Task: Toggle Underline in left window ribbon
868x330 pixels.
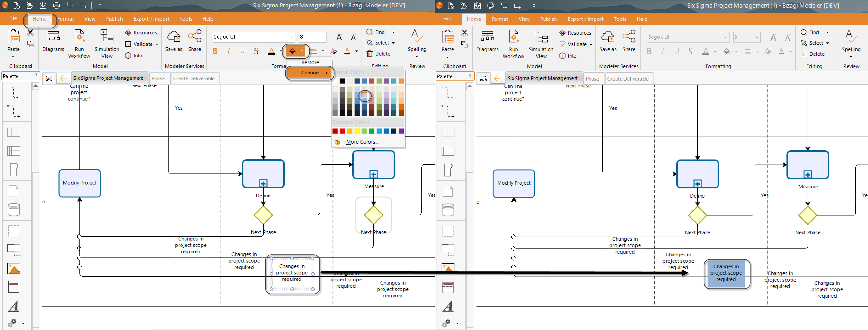Action: (242, 51)
